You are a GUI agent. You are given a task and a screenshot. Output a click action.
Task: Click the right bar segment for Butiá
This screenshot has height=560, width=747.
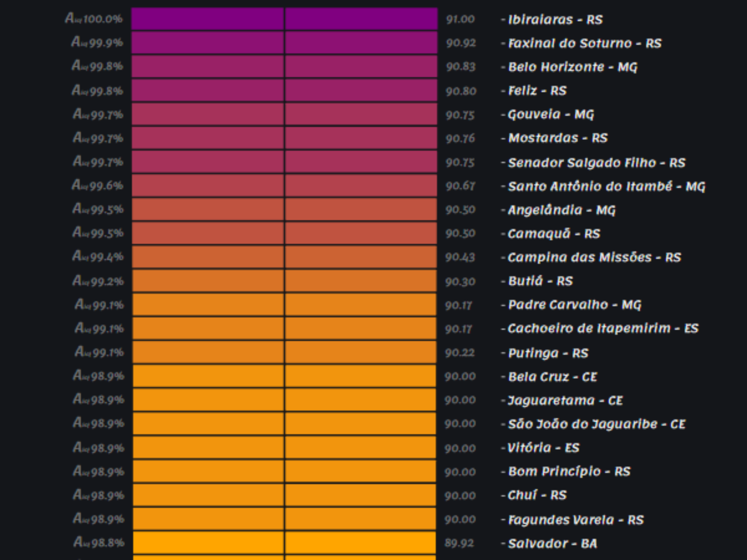coord(361,281)
